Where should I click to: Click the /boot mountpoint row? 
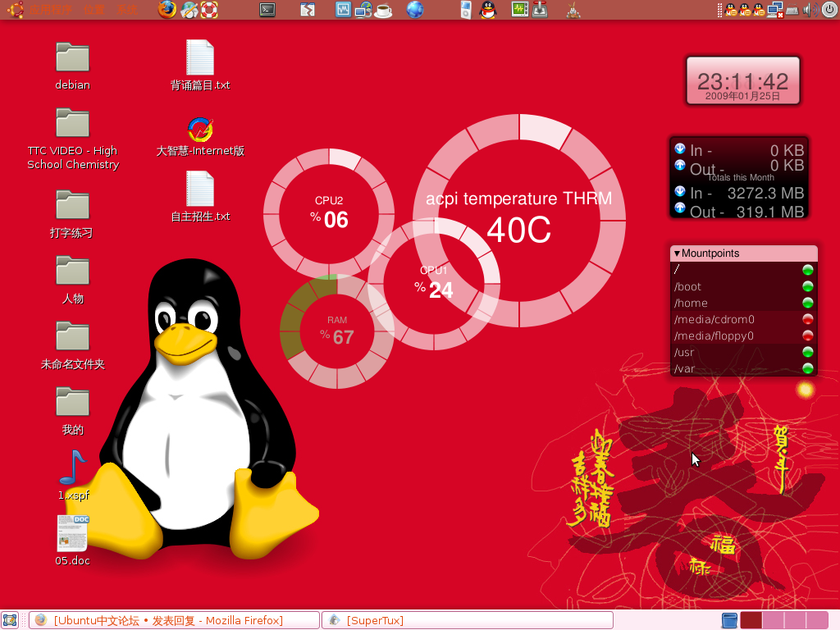[x=743, y=286]
